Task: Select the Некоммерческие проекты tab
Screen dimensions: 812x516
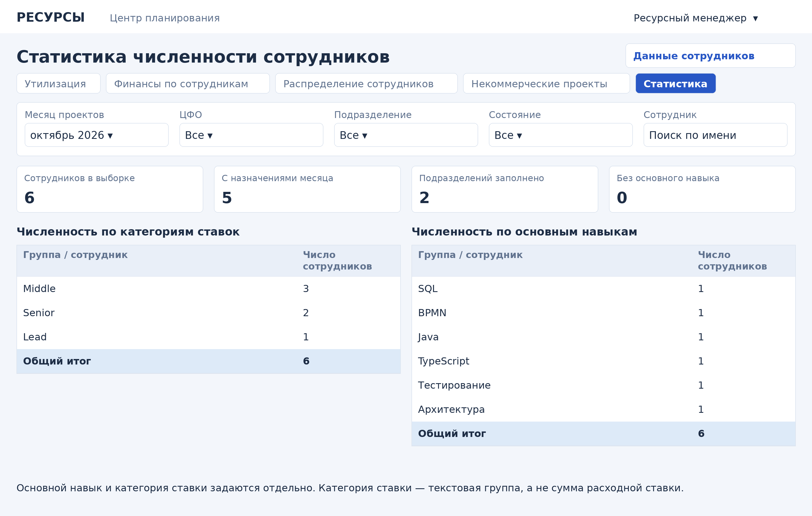Action: (x=546, y=83)
